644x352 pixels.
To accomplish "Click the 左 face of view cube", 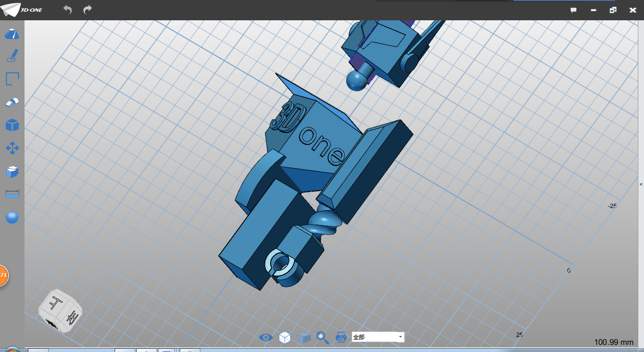I will tap(72, 318).
